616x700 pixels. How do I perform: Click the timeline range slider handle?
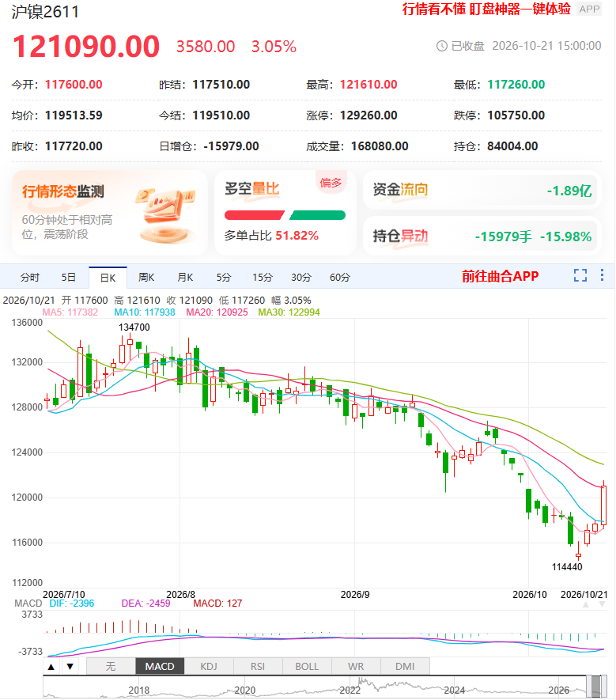tap(596, 687)
